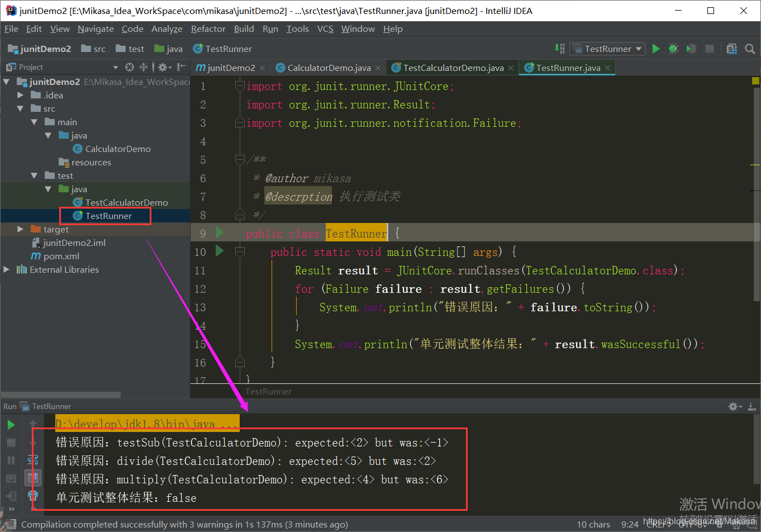
Task: Run TestRunner with coverage icon
Action: click(692, 49)
